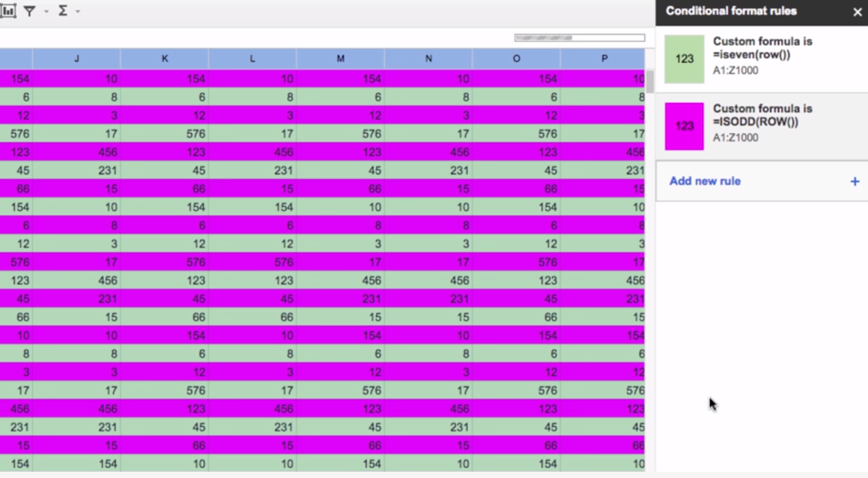Click the blurred input field above the sheet
Screen dimensions: 868x478
point(579,37)
